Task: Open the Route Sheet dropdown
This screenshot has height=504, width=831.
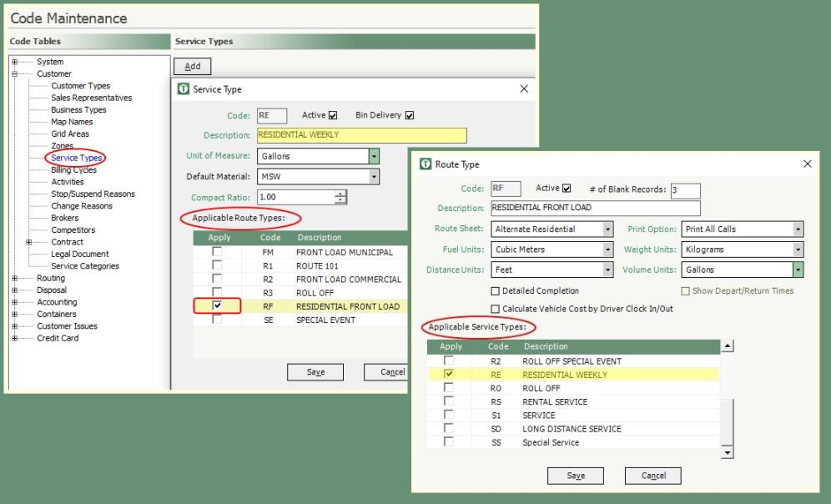Action: click(x=607, y=229)
